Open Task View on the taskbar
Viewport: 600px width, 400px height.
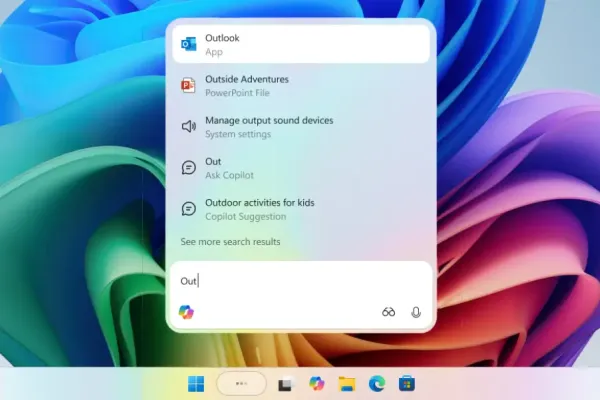coord(285,384)
